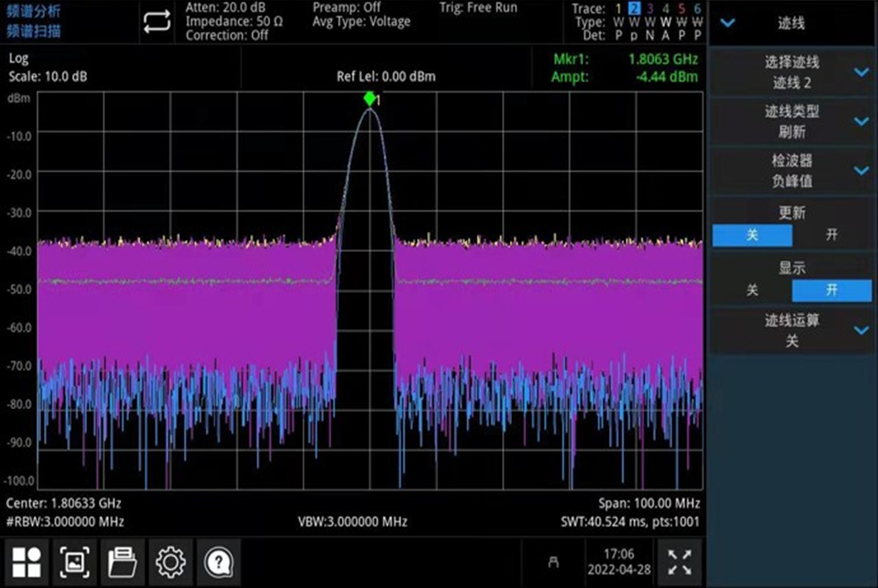Open the file manager folder icon
878x588 pixels.
tap(122, 562)
